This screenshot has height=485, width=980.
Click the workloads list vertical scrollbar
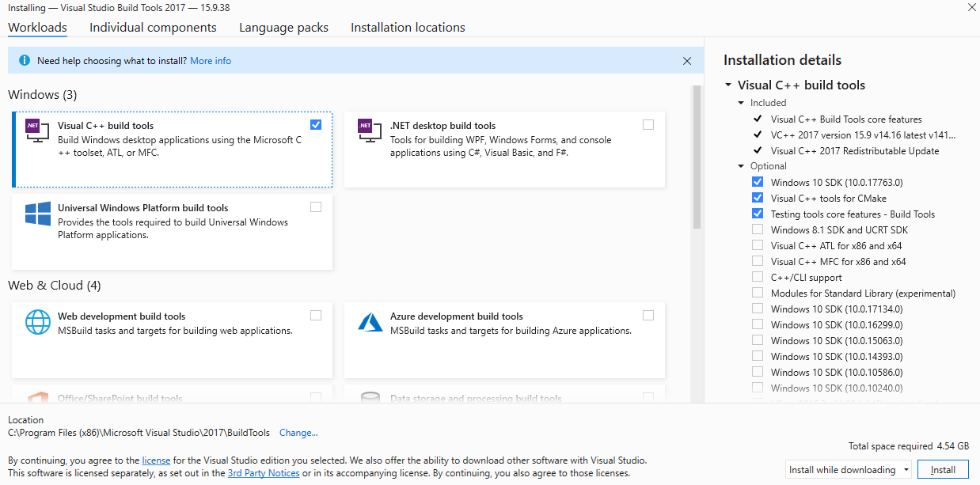[x=697, y=158]
